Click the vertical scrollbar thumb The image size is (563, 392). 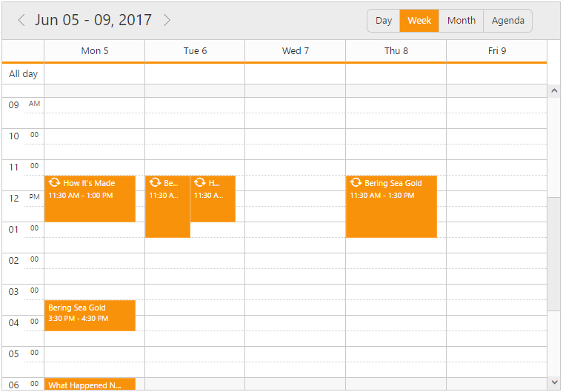[x=553, y=253]
